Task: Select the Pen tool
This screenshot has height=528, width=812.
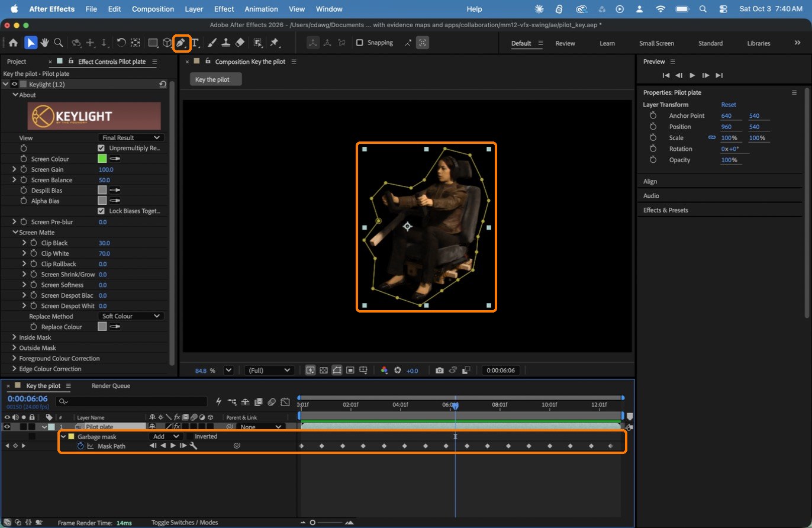Action: (181, 43)
